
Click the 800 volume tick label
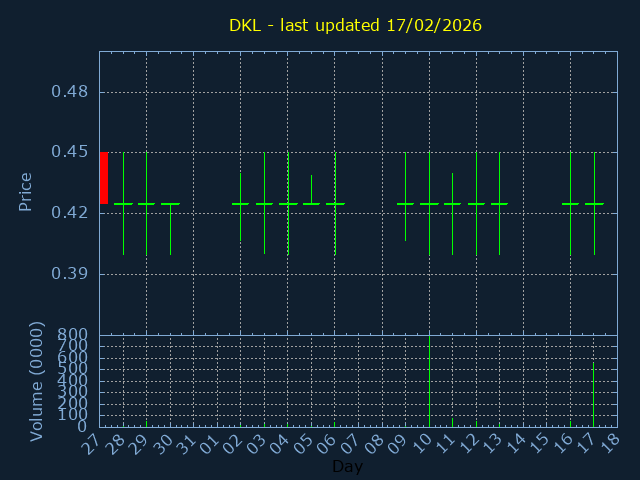click(74, 334)
